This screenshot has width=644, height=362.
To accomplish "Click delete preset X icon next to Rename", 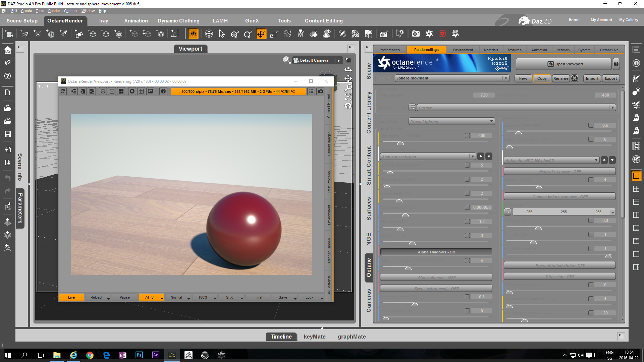I will coord(575,78).
